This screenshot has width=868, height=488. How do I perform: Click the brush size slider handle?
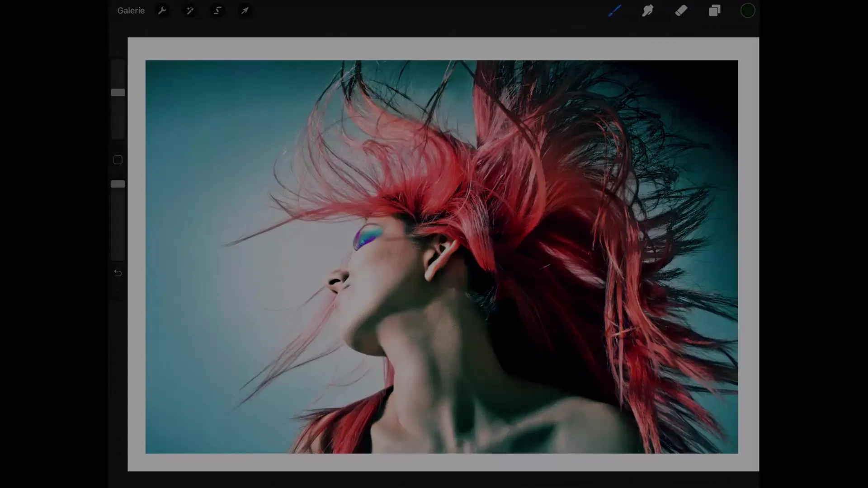[x=118, y=93]
